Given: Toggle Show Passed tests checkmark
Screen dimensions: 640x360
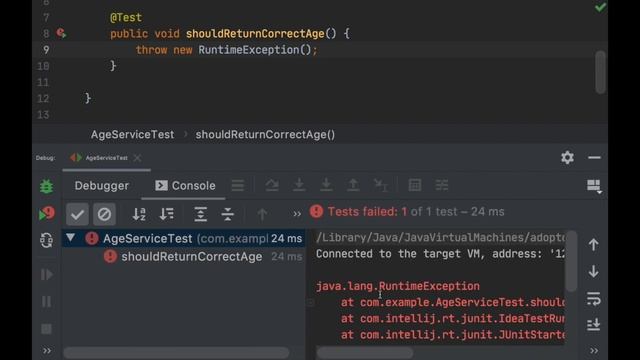Looking at the screenshot, I should point(77,214).
